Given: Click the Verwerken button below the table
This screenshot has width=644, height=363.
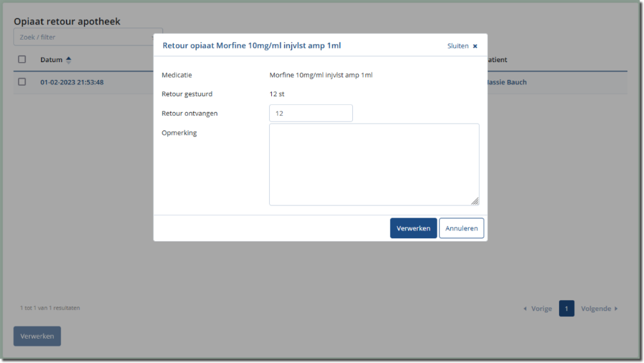Looking at the screenshot, I should click(x=37, y=336).
